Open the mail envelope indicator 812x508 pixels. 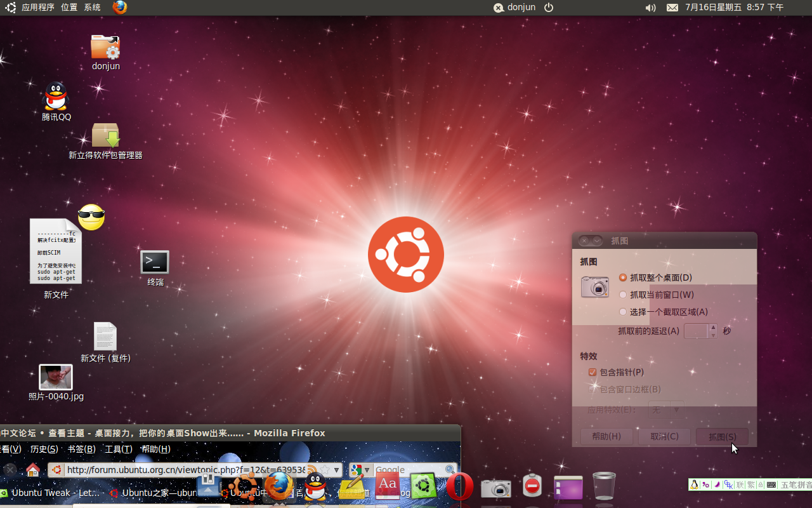point(672,8)
